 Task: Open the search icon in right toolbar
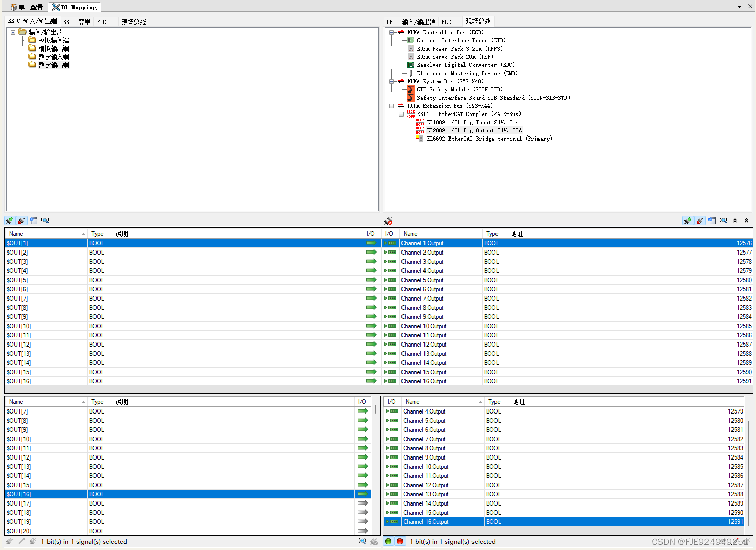coord(723,220)
